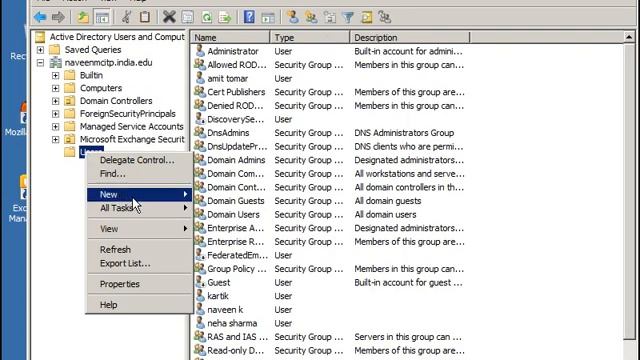
Task: Select Help in the context menu
Action: (x=139, y=304)
